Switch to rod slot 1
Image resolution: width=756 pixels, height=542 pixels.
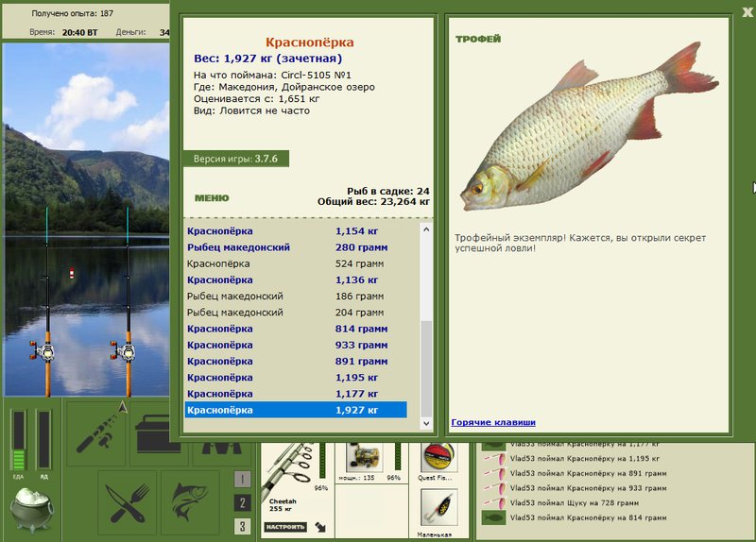coord(242,479)
